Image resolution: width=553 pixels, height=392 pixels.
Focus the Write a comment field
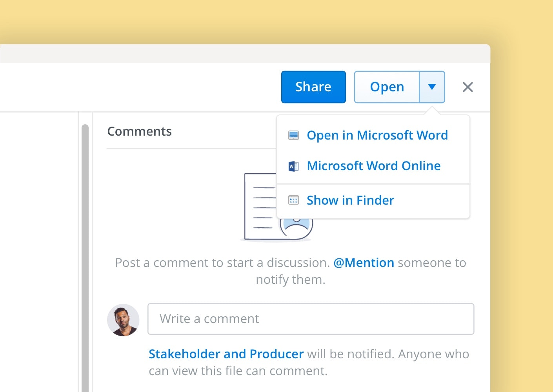(x=311, y=319)
